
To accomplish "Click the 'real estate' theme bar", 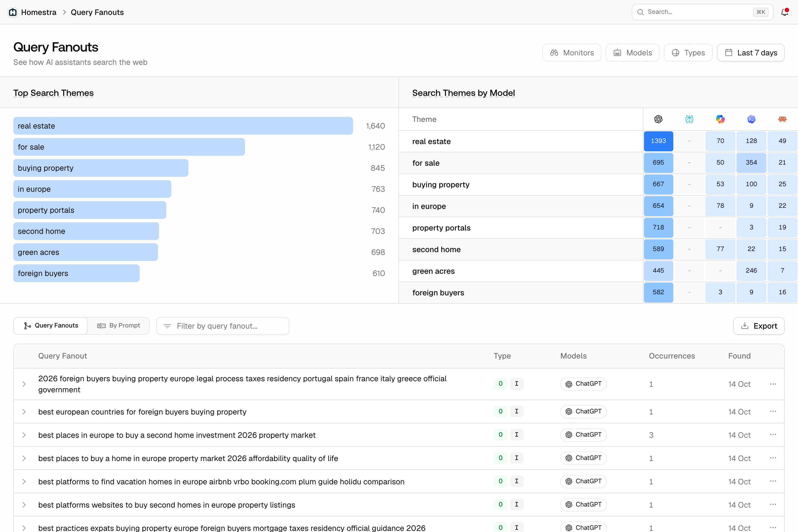I will point(183,126).
